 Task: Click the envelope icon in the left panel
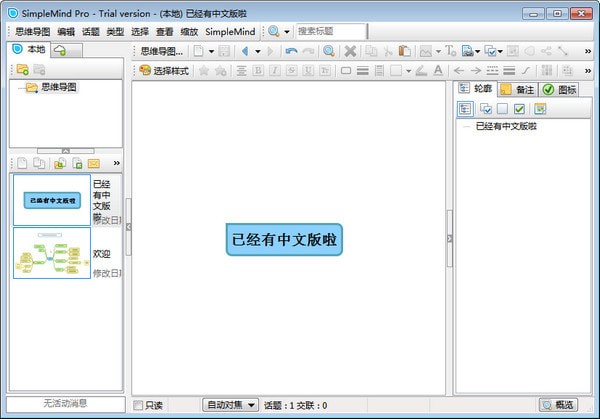pos(94,162)
